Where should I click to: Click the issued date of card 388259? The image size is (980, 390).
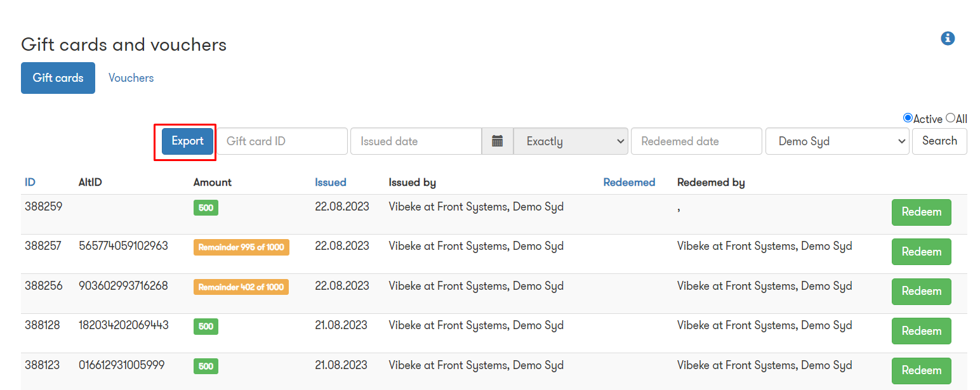tap(342, 206)
